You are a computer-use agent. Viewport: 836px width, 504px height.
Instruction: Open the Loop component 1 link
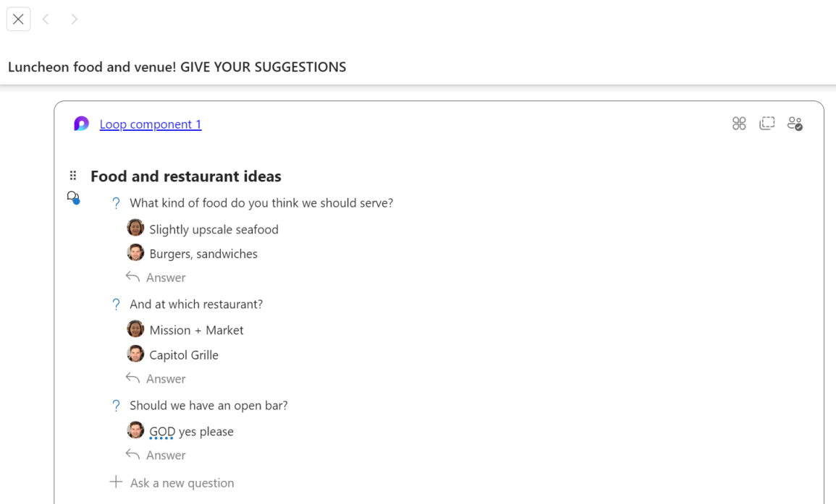(x=151, y=124)
